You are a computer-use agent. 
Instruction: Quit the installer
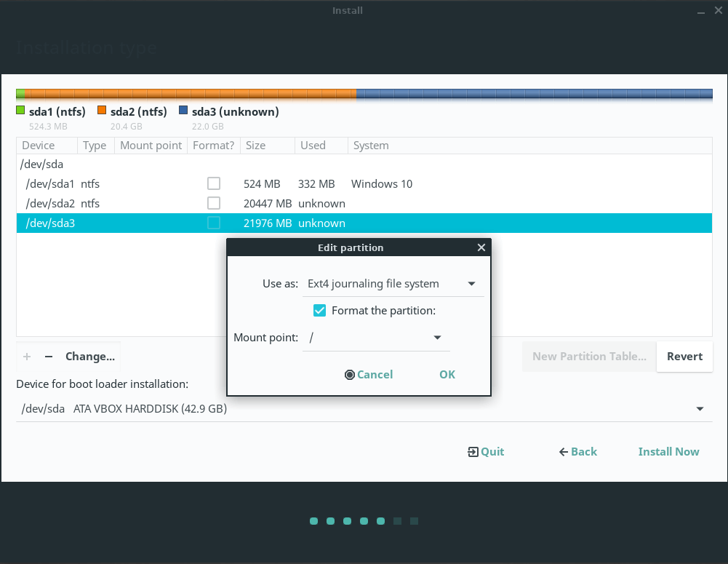point(486,452)
